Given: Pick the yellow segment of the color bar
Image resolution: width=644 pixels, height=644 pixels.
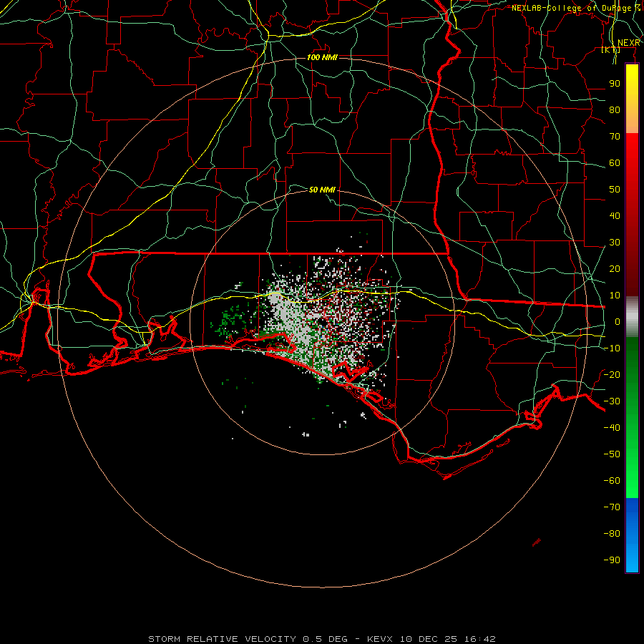Looking at the screenshot, I should (632, 99).
